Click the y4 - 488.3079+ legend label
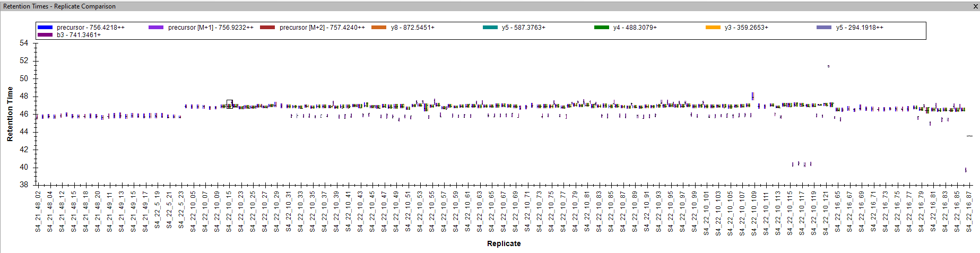Viewport: 980px width, 253px height. [635, 28]
